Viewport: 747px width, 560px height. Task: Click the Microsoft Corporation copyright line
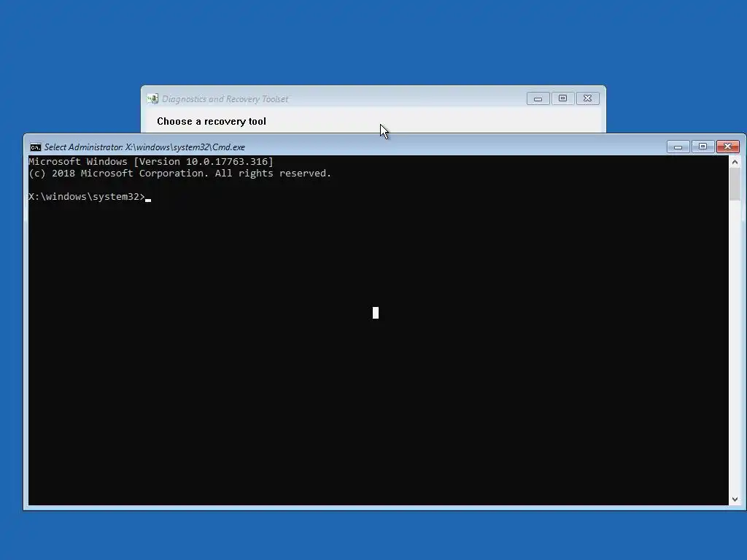(x=180, y=174)
